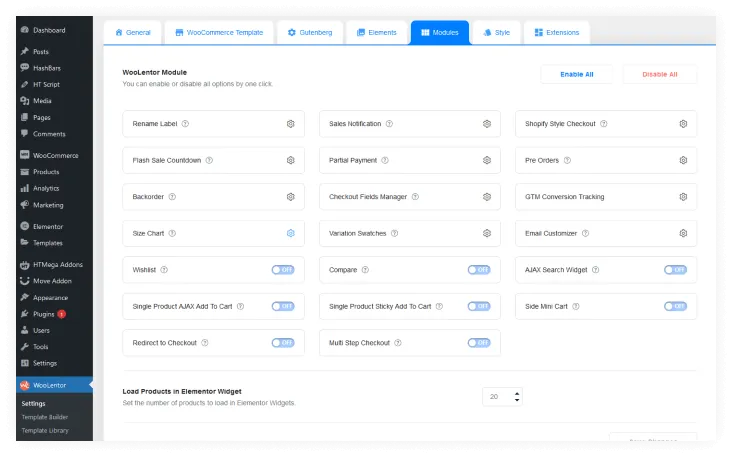
Task: Open the Style tab
Action: 497,33
